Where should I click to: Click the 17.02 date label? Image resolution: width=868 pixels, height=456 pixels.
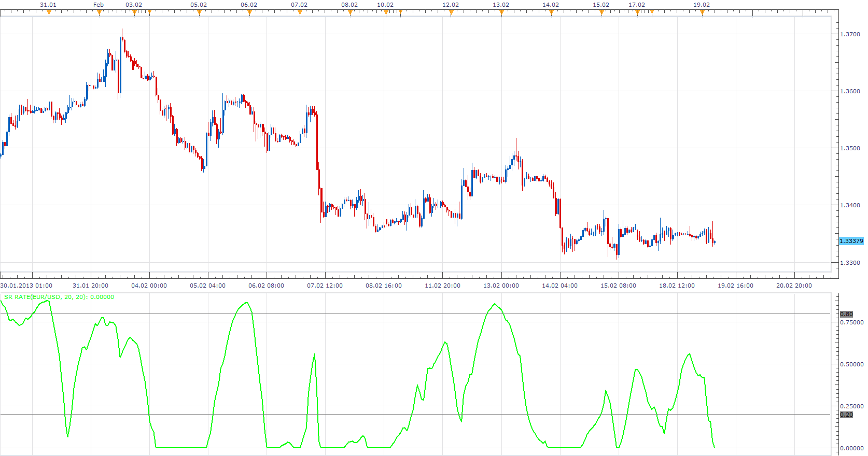tap(637, 5)
